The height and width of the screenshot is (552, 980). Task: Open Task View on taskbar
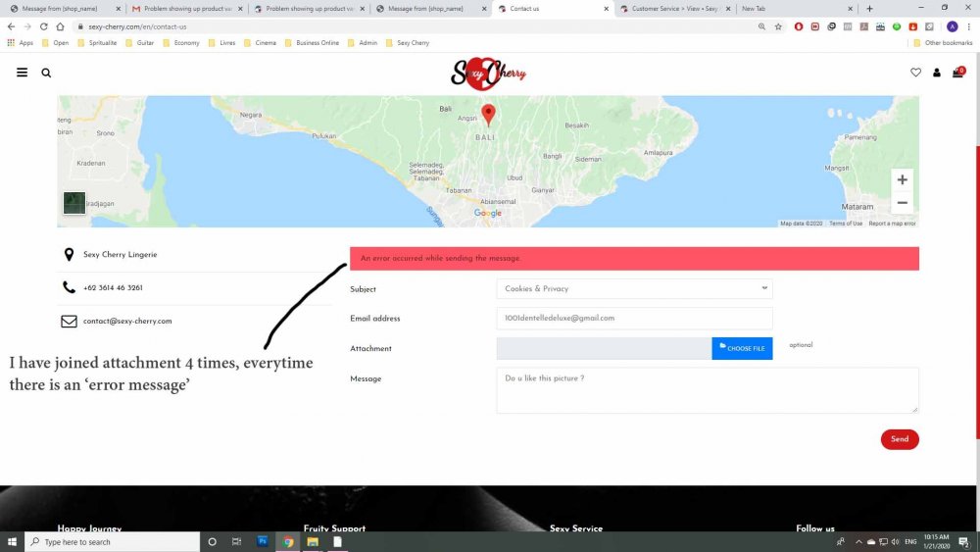(x=236, y=542)
